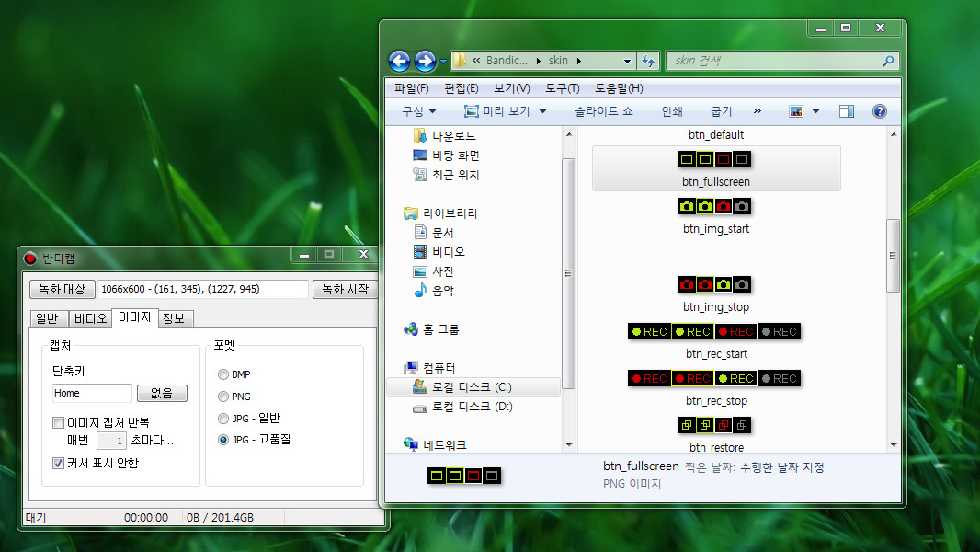Open the 보기(V) menu
The image size is (980, 552).
tap(512, 88)
